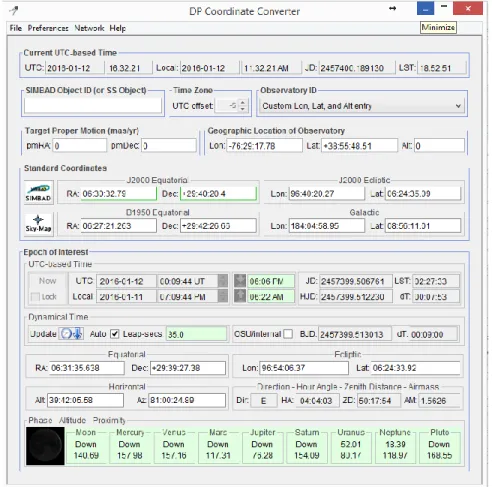Click the Sky-Map button
492x487 pixels.
coord(39,225)
